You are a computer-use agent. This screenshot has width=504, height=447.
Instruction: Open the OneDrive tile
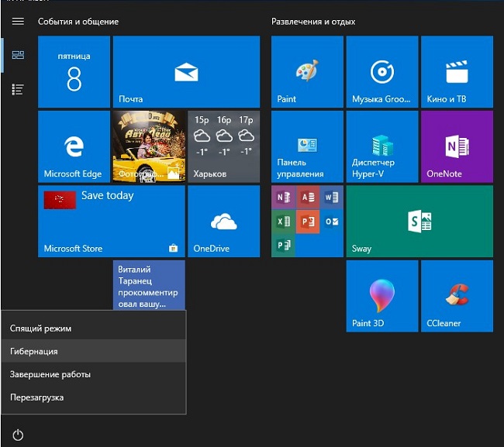tap(224, 222)
